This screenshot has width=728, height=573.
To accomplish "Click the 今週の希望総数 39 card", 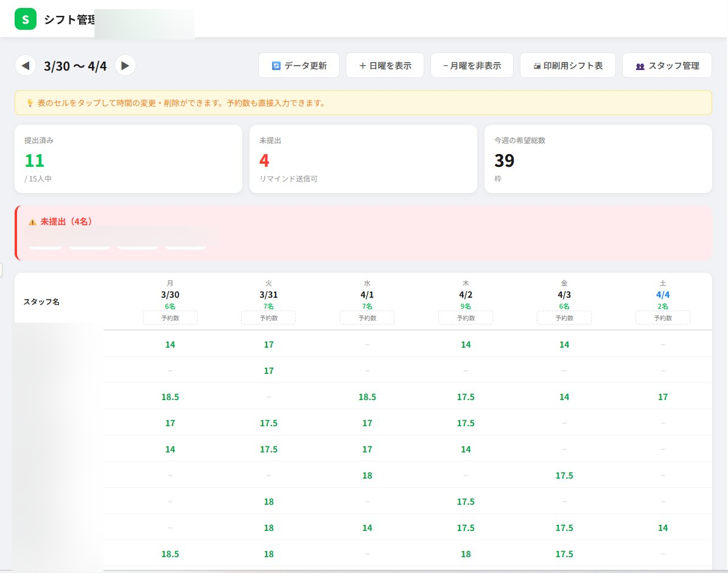I will (x=598, y=159).
